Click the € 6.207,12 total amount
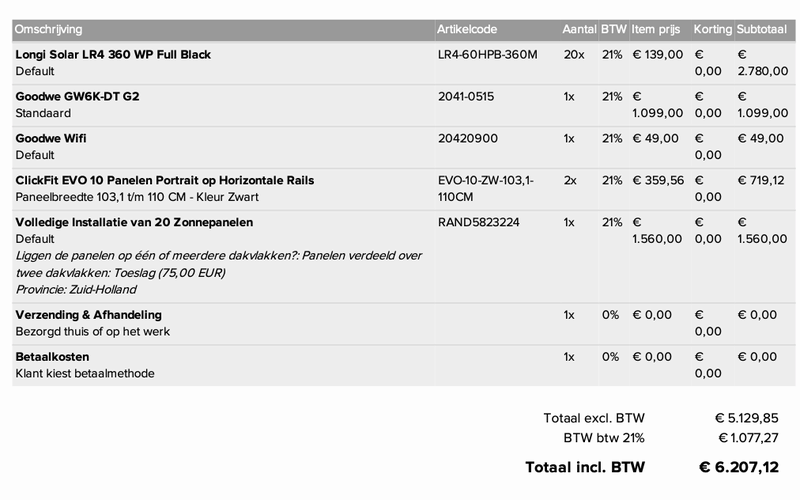800x500 pixels. click(738, 466)
